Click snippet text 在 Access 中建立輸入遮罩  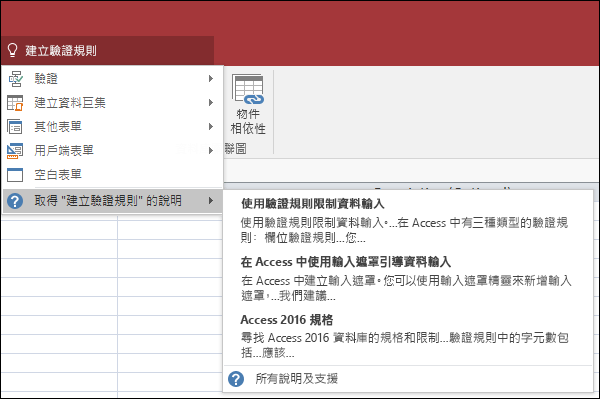pyautogui.click(x=308, y=281)
